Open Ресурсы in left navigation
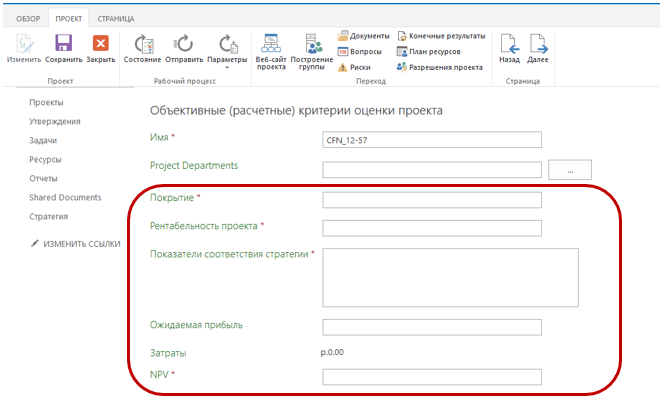 45,160
